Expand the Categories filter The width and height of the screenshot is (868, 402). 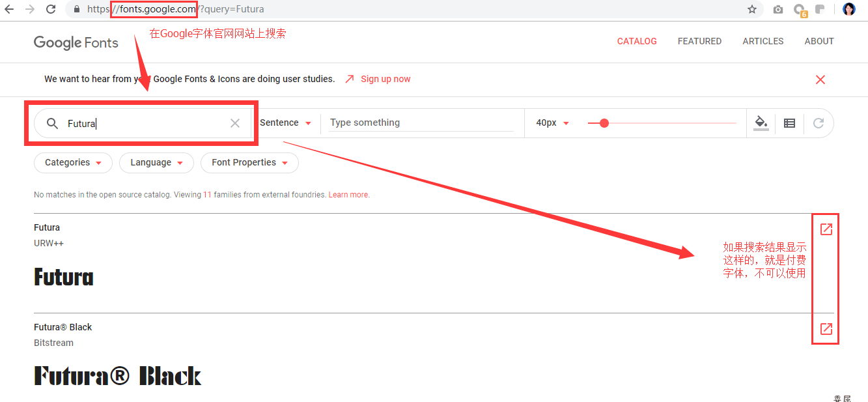(73, 163)
